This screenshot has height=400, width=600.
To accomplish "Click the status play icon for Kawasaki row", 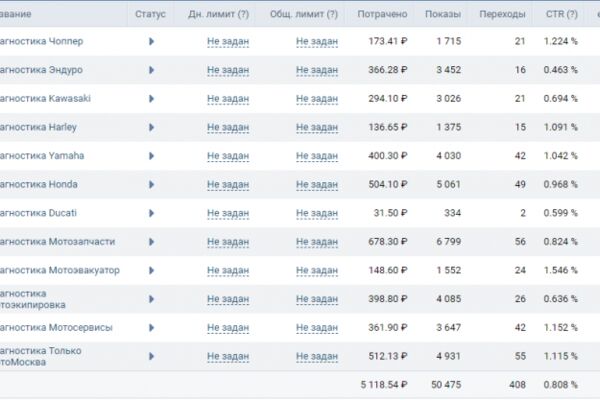I will pos(151,99).
